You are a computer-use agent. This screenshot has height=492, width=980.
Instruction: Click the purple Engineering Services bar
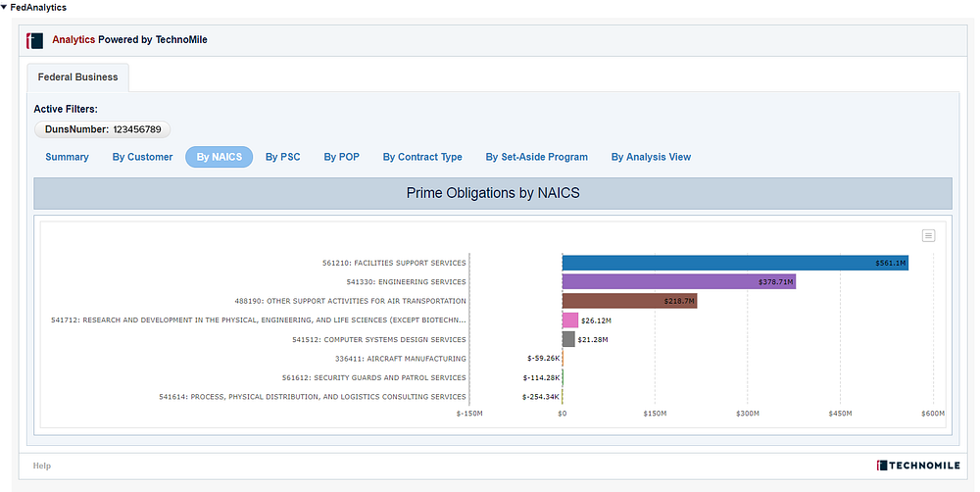coord(678,281)
